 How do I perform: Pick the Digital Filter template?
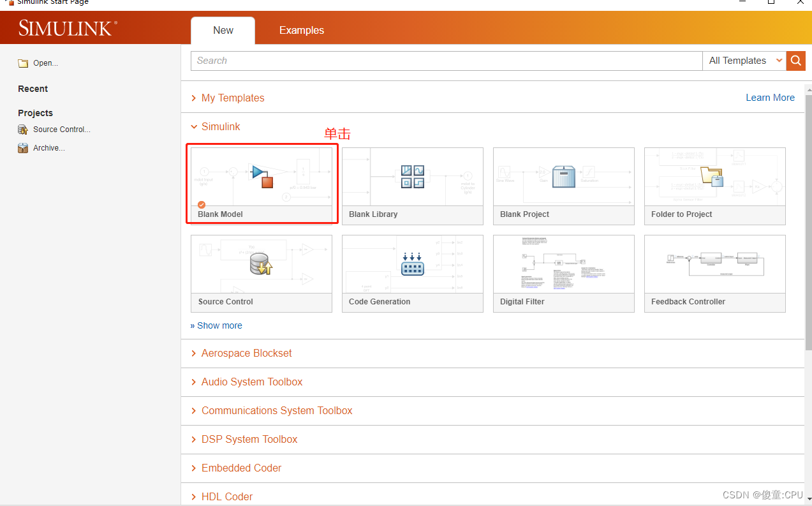click(x=564, y=273)
